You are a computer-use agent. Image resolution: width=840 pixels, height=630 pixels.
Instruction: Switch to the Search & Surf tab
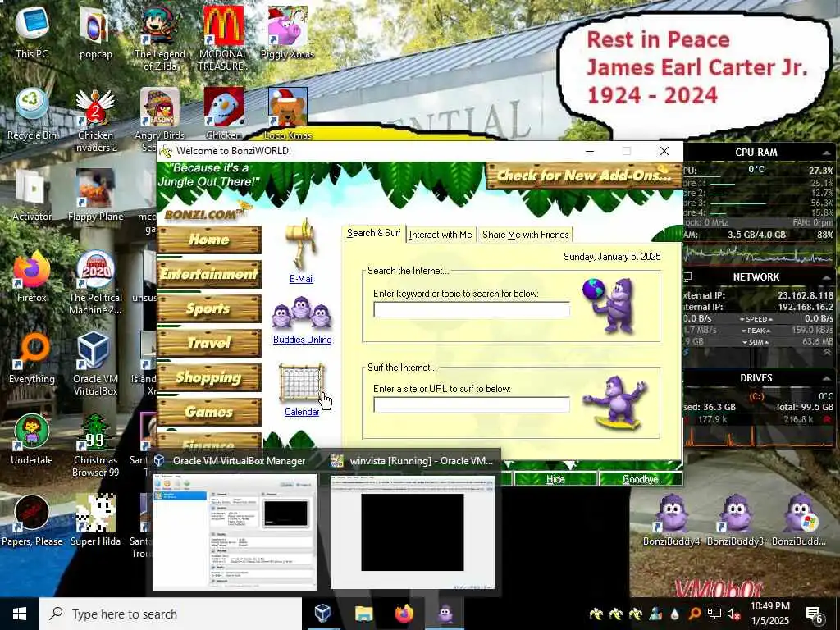pos(373,233)
